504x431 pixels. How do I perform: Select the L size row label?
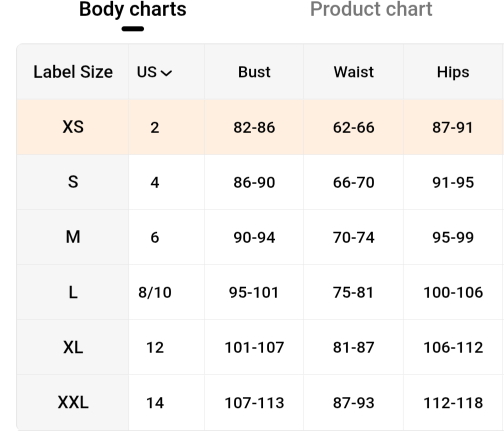point(73,292)
